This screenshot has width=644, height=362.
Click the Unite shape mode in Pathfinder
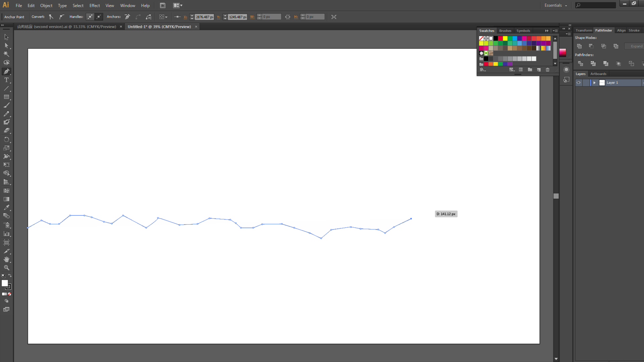pyautogui.click(x=579, y=46)
